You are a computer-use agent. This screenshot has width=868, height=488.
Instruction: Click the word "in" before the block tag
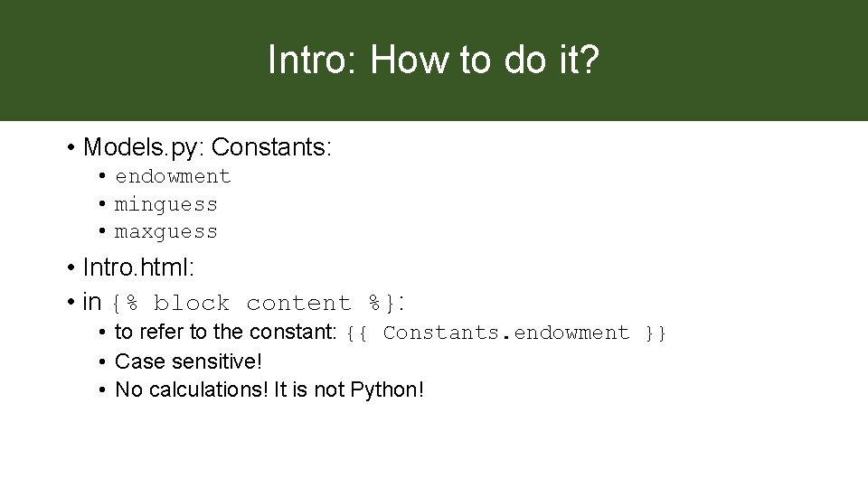(x=91, y=302)
